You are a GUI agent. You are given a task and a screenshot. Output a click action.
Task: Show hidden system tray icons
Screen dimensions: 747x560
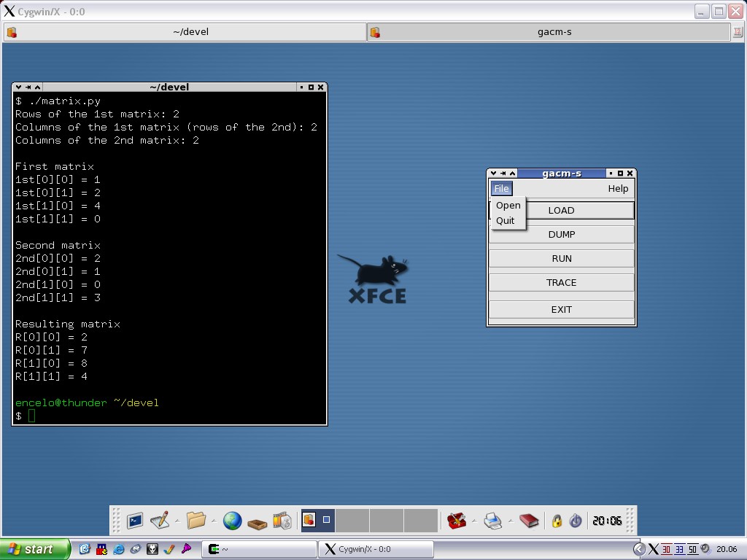pos(639,549)
